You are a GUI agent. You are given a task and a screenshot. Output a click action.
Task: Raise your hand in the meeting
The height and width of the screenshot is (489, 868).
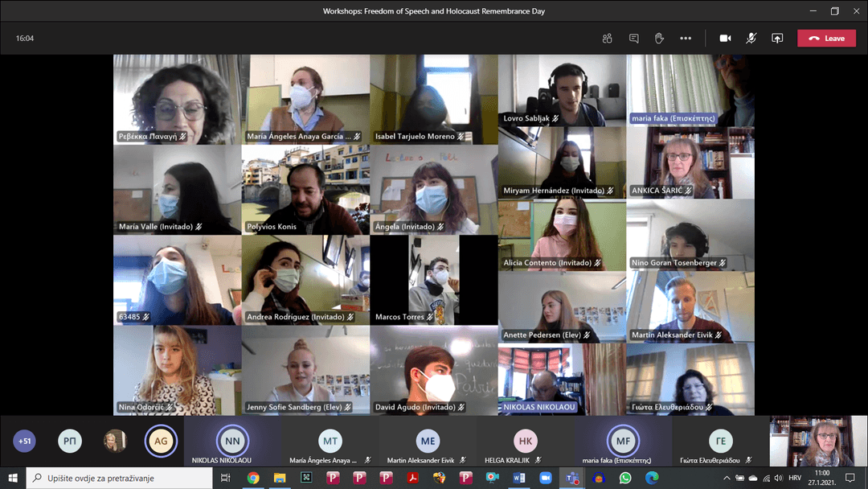[x=659, y=39]
